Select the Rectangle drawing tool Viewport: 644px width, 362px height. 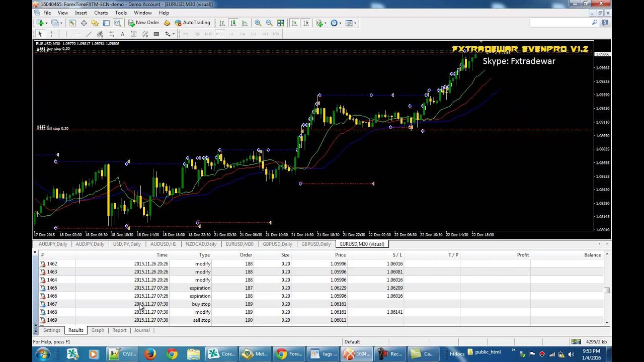point(156,34)
